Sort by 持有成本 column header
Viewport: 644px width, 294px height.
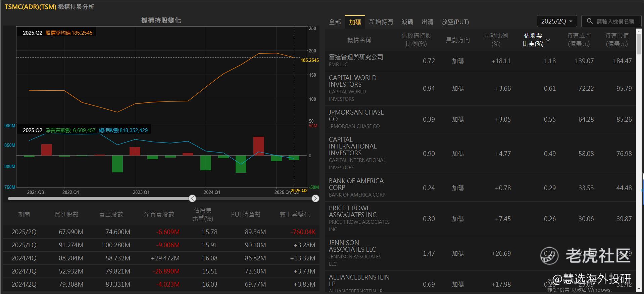(x=579, y=40)
